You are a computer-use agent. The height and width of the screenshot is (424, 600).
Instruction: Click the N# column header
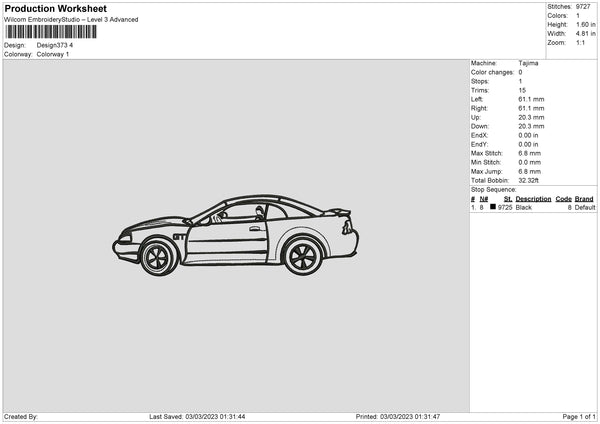(x=484, y=198)
